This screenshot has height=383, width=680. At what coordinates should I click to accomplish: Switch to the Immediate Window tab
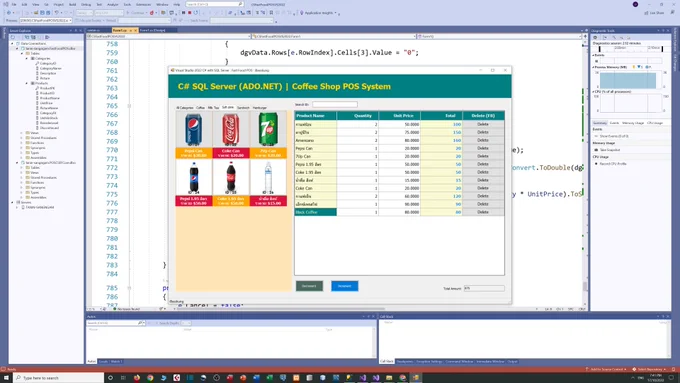pos(490,361)
